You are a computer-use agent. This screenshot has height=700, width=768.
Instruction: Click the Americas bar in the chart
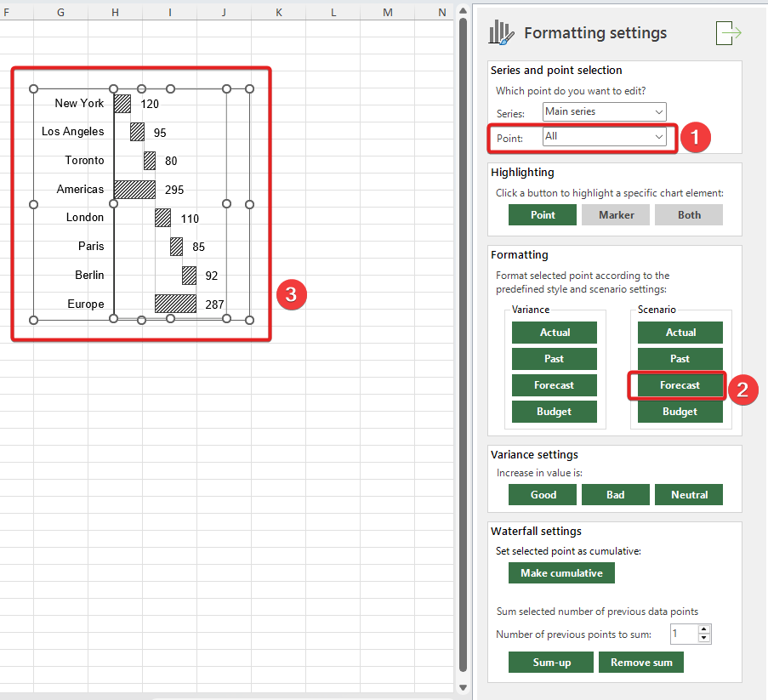[x=134, y=190]
